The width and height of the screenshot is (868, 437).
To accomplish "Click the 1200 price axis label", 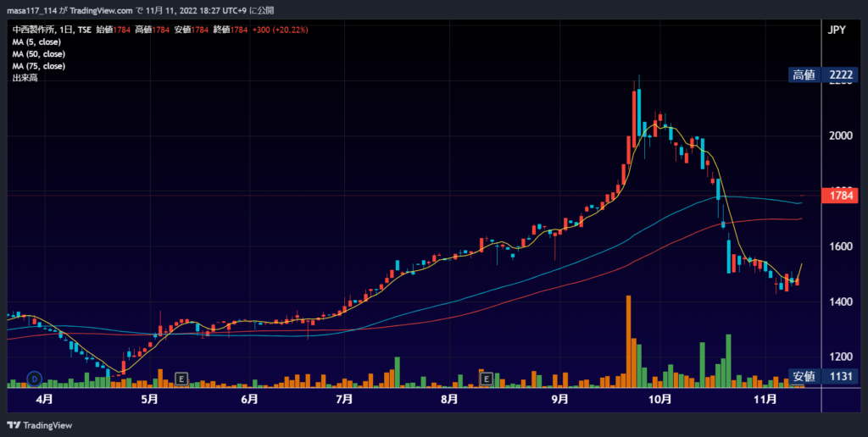I will click(840, 357).
